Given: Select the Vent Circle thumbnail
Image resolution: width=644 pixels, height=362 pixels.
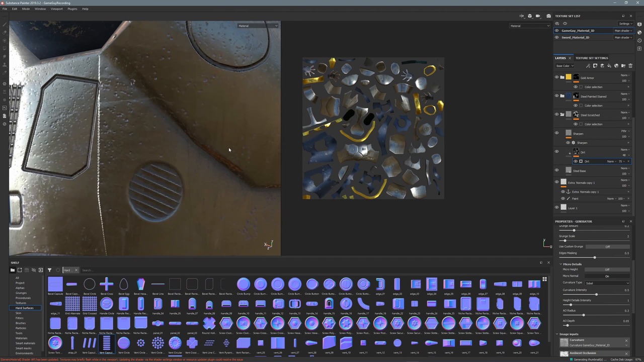Looking at the screenshot, I should 123,345.
